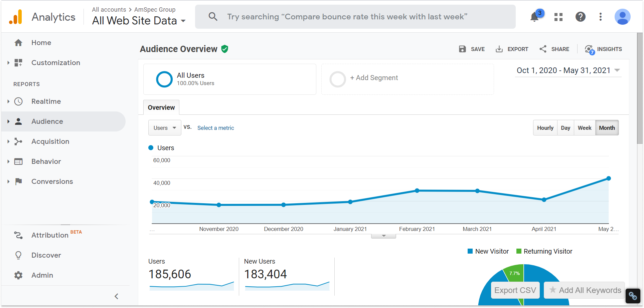Click the New Visitor blue legend swatch
644x308 pixels.
point(470,251)
